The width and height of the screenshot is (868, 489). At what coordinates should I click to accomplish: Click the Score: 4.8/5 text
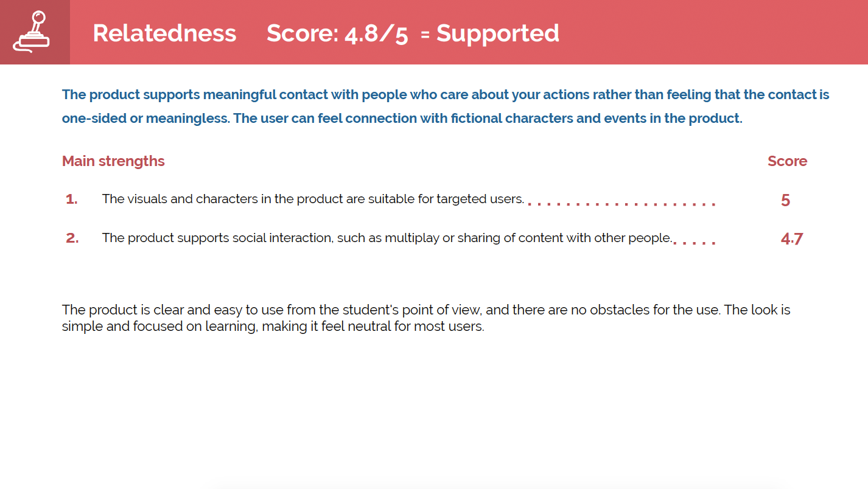tap(337, 33)
